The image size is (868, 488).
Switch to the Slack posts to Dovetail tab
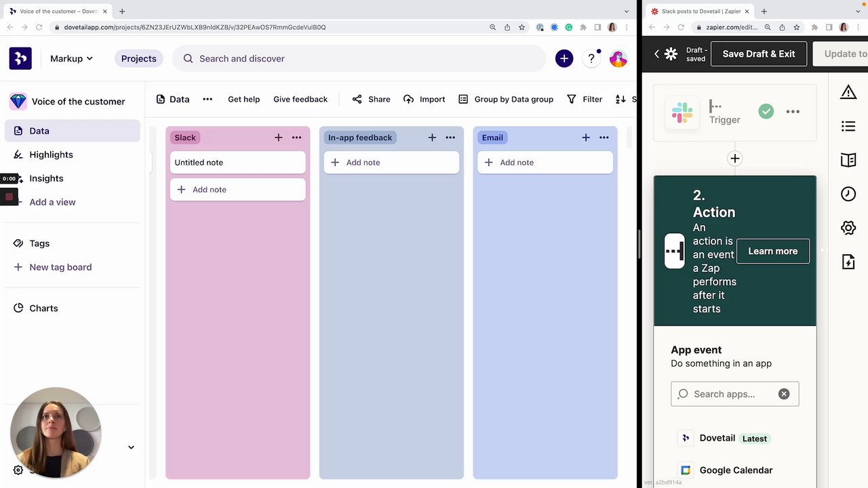tap(701, 12)
